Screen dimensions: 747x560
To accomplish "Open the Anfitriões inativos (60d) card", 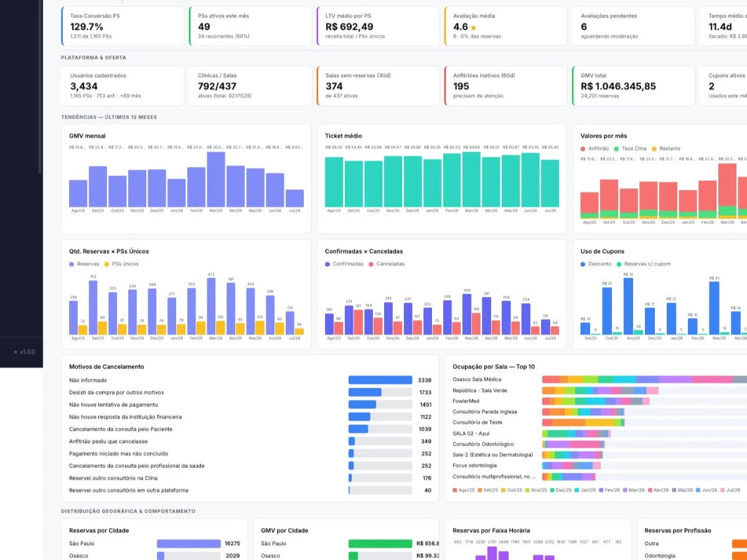I will click(x=506, y=86).
